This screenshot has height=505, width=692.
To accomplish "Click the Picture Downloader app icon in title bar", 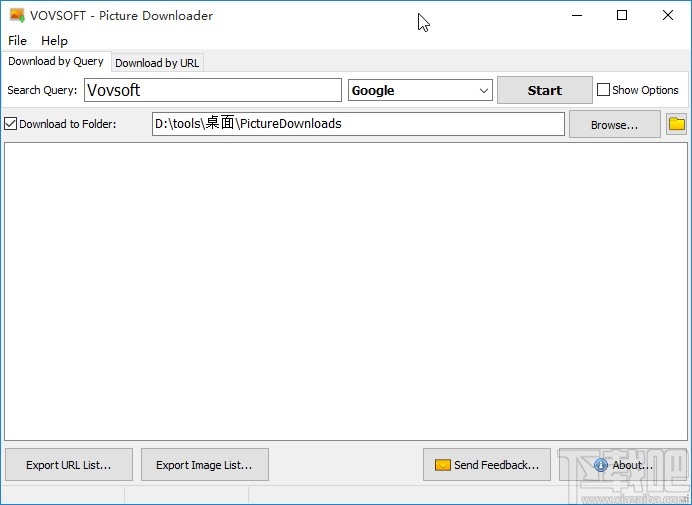I will pyautogui.click(x=16, y=15).
